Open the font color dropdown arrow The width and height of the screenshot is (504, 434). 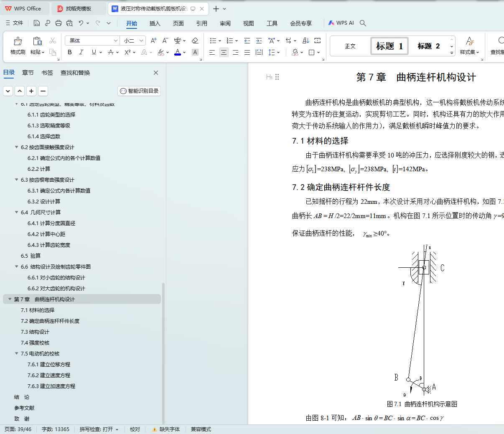pos(184,53)
